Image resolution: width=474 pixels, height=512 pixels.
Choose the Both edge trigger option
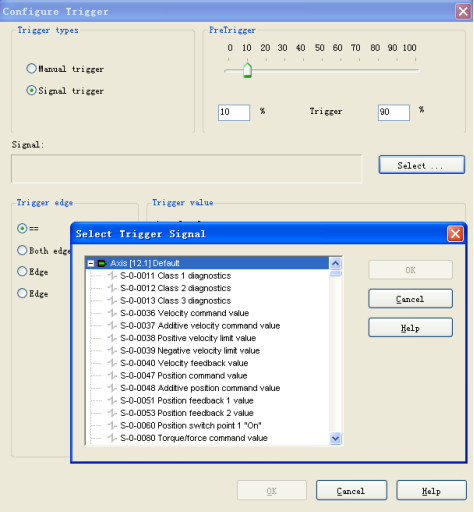pyautogui.click(x=22, y=250)
